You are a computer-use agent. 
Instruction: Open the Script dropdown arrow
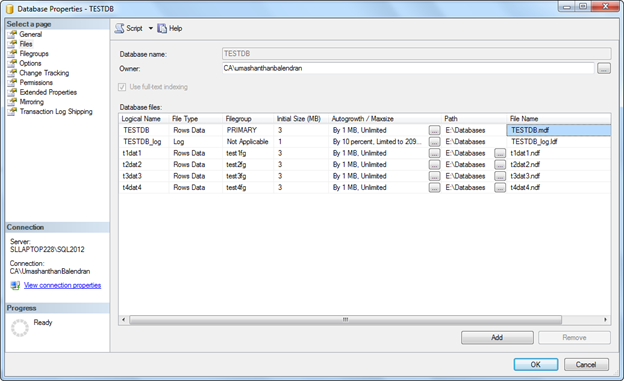[150, 28]
